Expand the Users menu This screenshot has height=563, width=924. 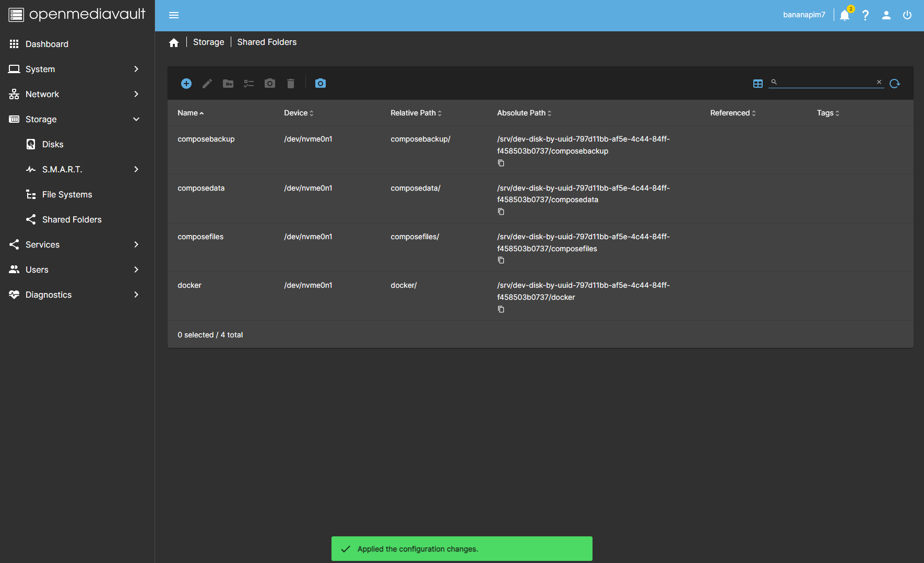click(x=77, y=269)
